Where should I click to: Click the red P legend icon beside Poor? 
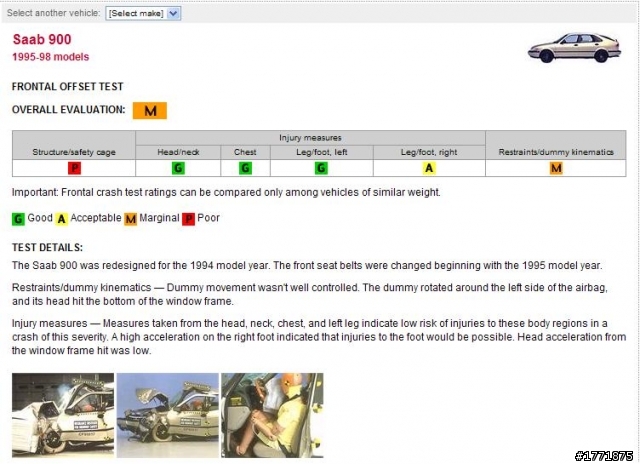tap(188, 219)
